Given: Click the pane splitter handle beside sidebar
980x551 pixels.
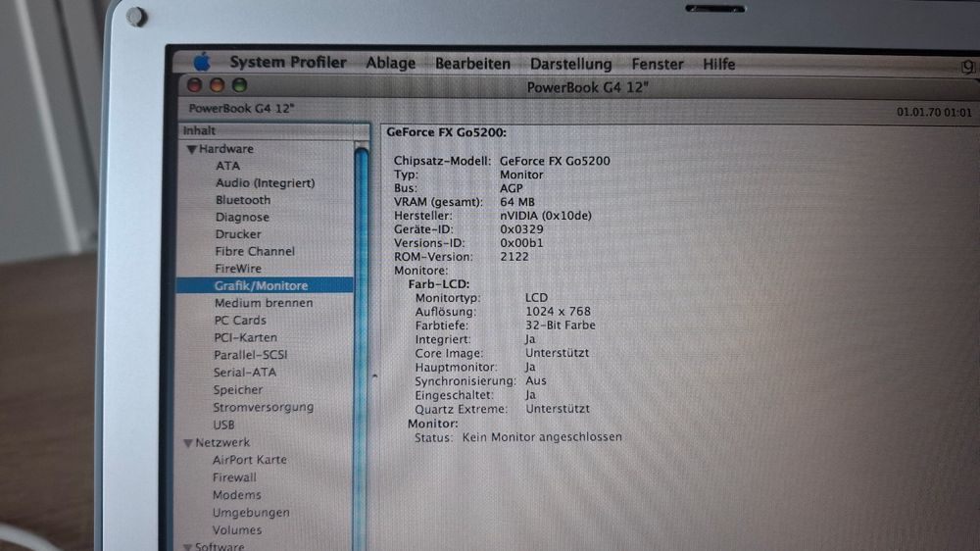Looking at the screenshot, I should pyautogui.click(x=374, y=376).
